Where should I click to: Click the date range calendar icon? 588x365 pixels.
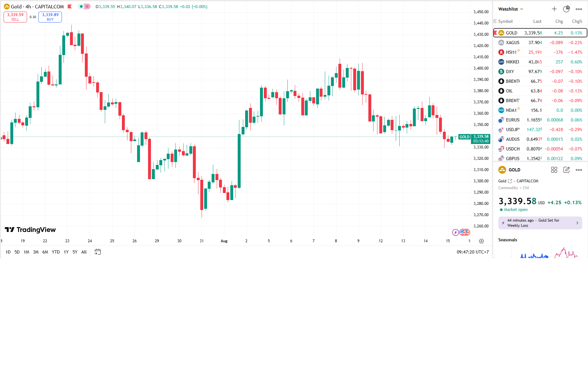tap(97, 252)
